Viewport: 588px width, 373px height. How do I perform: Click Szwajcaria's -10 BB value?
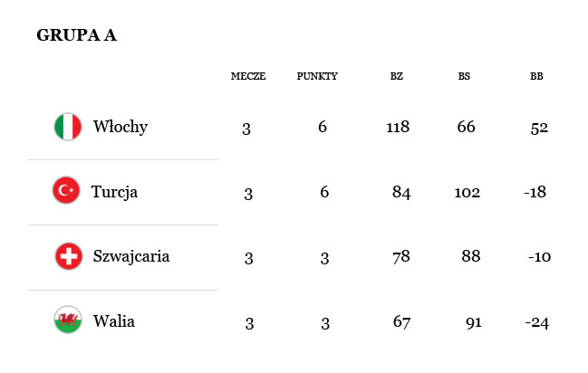click(x=539, y=257)
